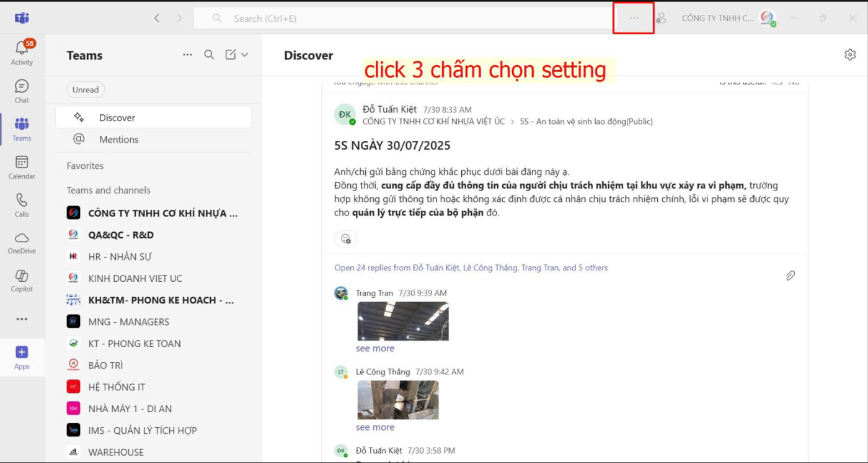The image size is (868, 463).
Task: Click author name Đỗ Tuấn Kiệt on 8:33 AM post
Action: (389, 109)
